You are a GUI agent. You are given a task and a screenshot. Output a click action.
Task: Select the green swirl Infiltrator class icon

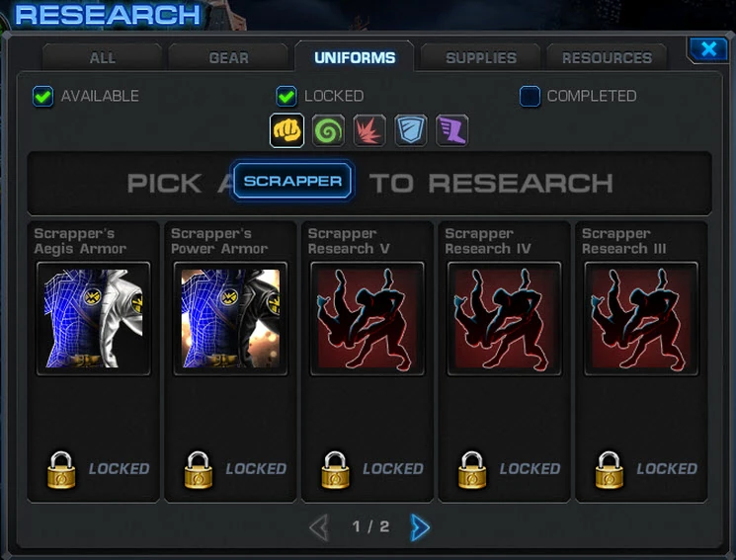tap(328, 130)
